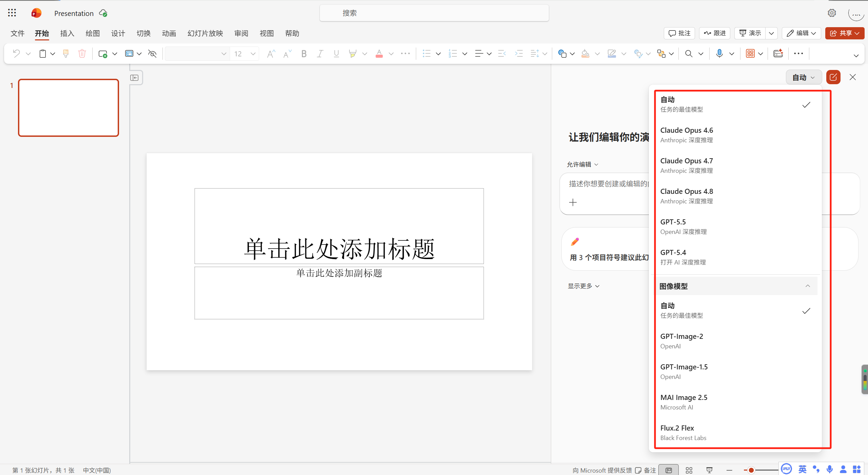
Task: Open the 幻灯片放映 tab
Action: 205,33
